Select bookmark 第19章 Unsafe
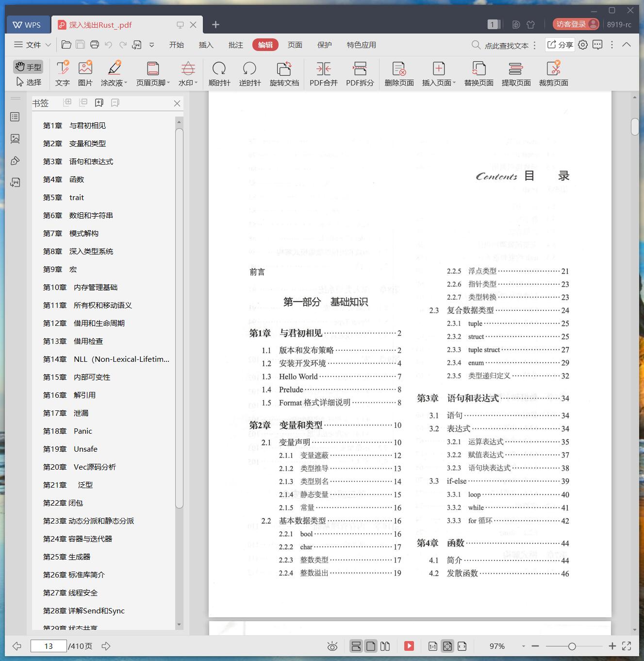644x661 pixels. pyautogui.click(x=70, y=449)
